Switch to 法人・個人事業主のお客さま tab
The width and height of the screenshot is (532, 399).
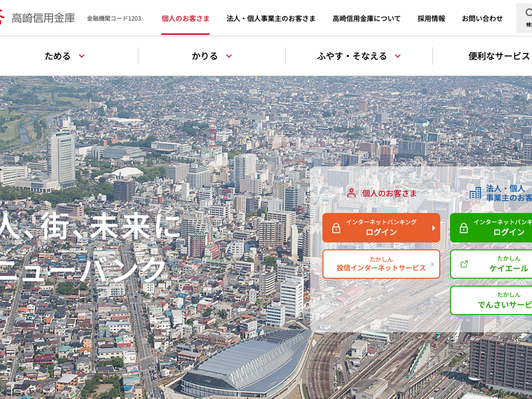[x=271, y=19]
